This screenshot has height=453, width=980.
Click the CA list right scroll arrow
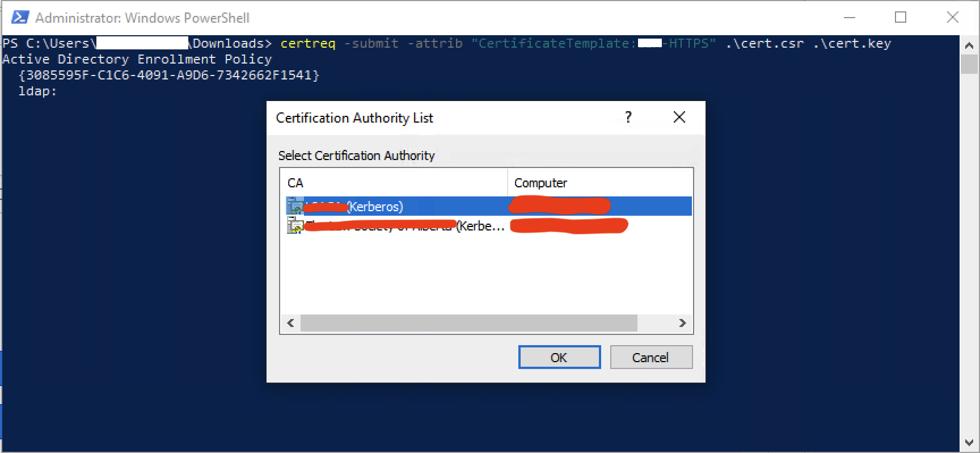[x=682, y=323]
